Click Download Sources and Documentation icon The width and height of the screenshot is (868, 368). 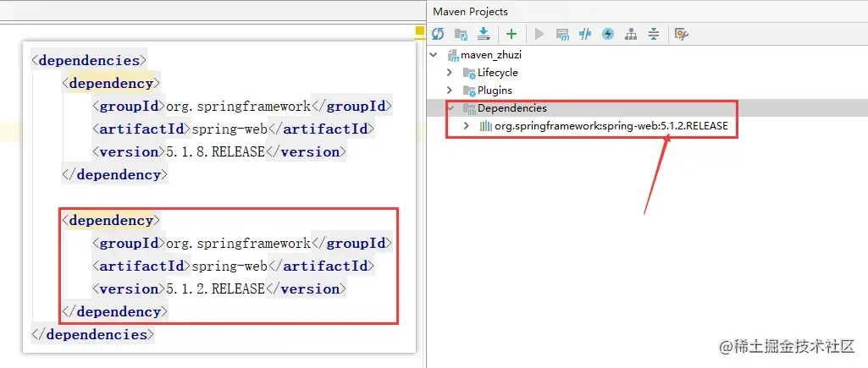tap(484, 35)
